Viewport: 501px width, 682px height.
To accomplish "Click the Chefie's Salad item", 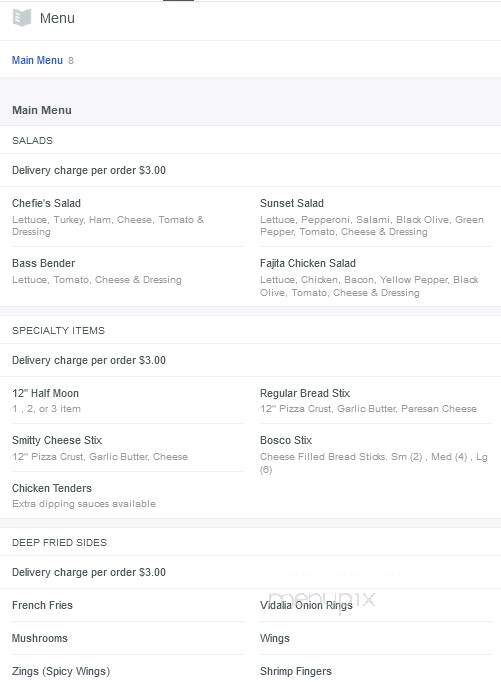I will tap(46, 203).
